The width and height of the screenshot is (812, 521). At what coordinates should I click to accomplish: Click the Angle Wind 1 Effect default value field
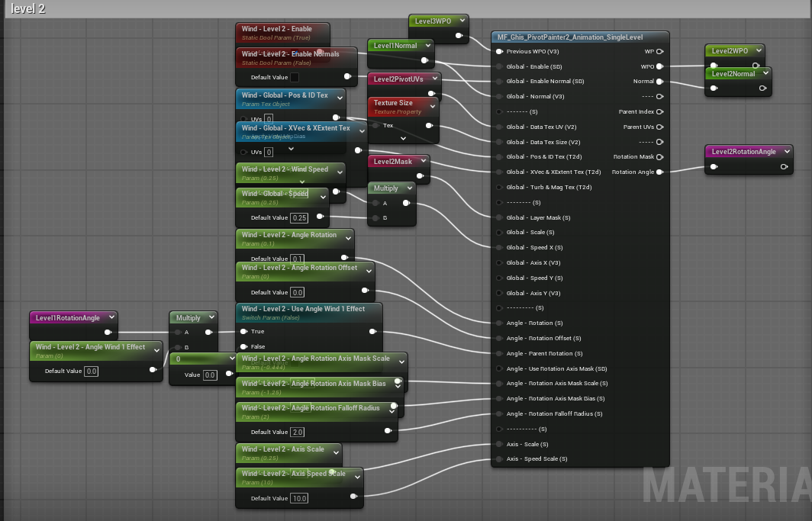point(91,371)
